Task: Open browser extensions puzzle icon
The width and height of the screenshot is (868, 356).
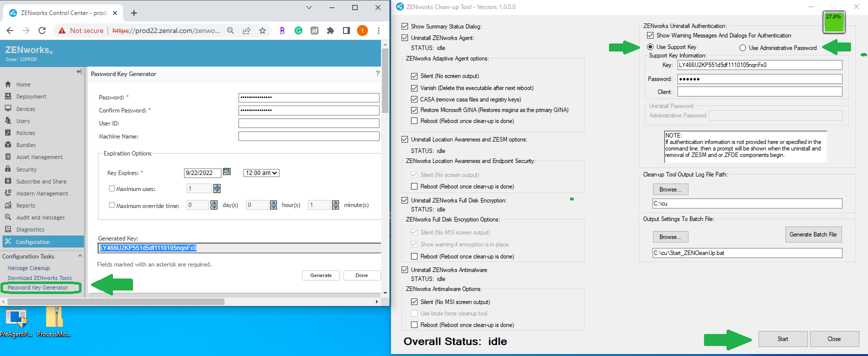Action: [x=330, y=30]
